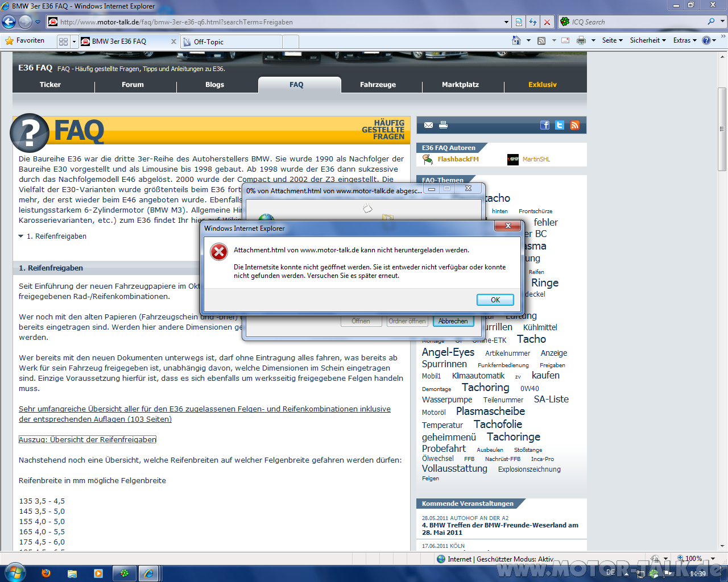Open FlashbackFM author profile
728x582 pixels.
458,159
